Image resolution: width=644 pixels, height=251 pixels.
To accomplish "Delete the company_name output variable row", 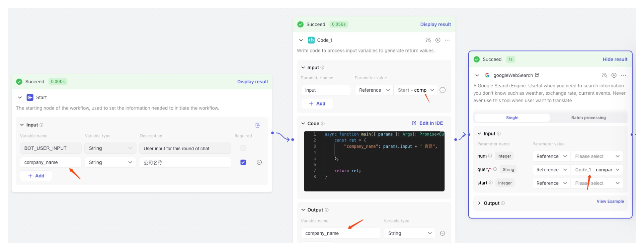I will pos(442,233).
